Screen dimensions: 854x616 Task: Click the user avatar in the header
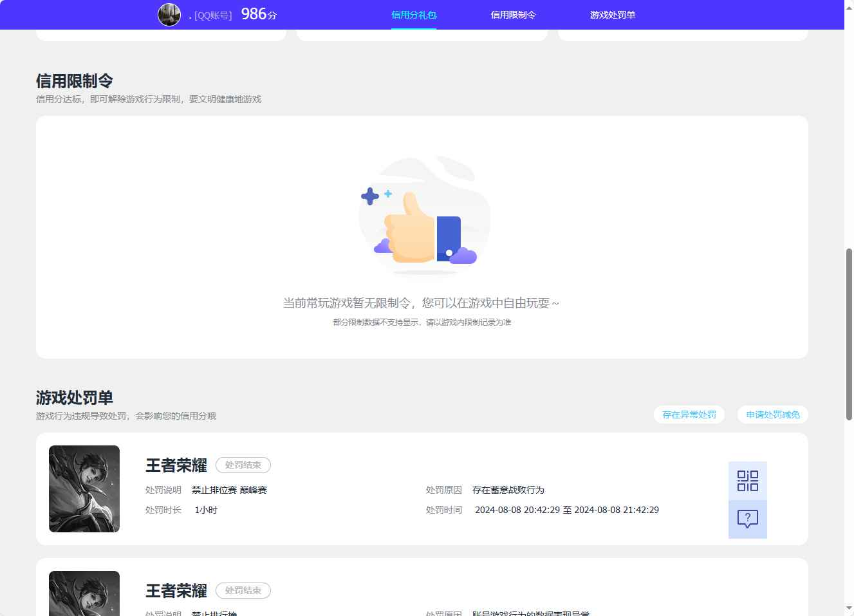[x=169, y=14]
